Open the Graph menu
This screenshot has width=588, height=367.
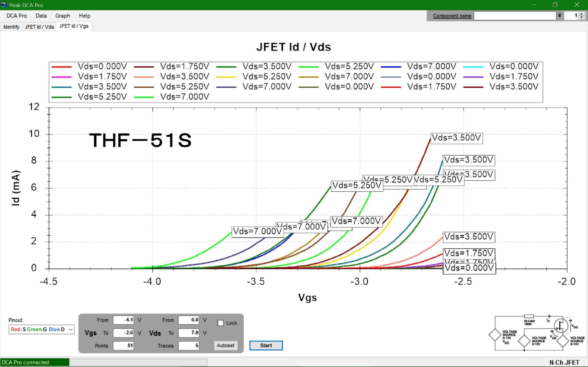[62, 16]
